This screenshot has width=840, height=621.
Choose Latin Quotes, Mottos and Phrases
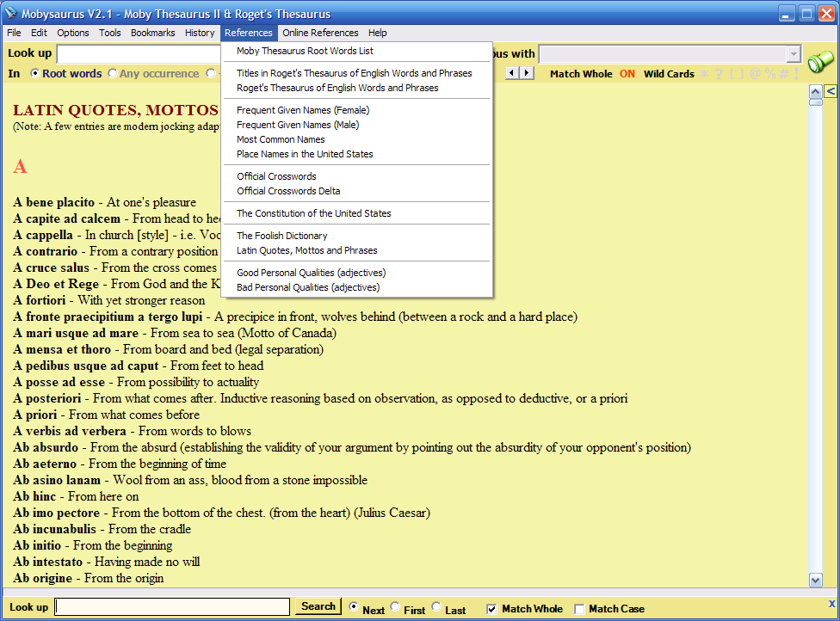[x=357, y=250]
